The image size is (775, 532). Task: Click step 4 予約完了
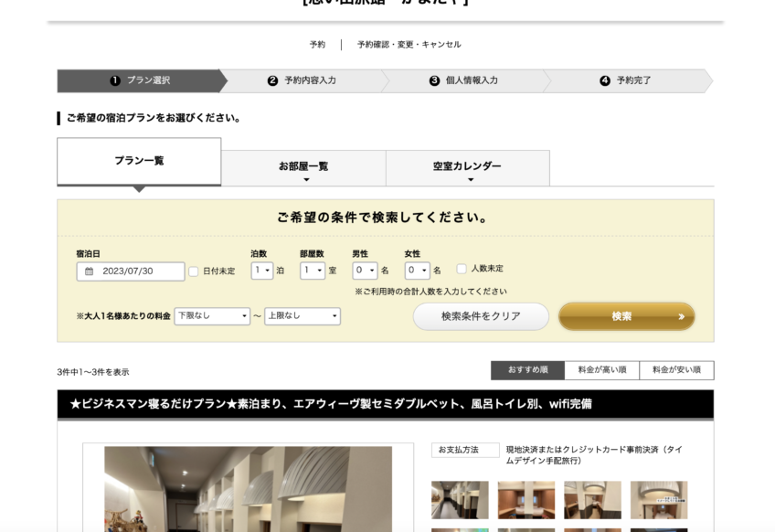coord(626,80)
